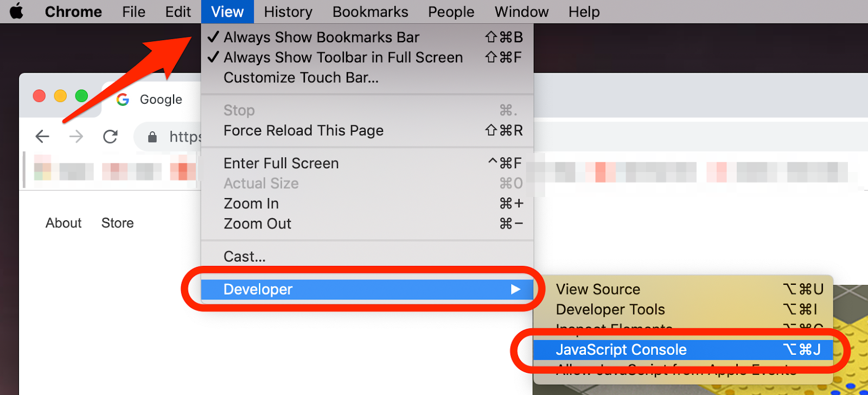Image resolution: width=868 pixels, height=395 pixels.
Task: Click the padlock site info icon
Action: tap(152, 137)
